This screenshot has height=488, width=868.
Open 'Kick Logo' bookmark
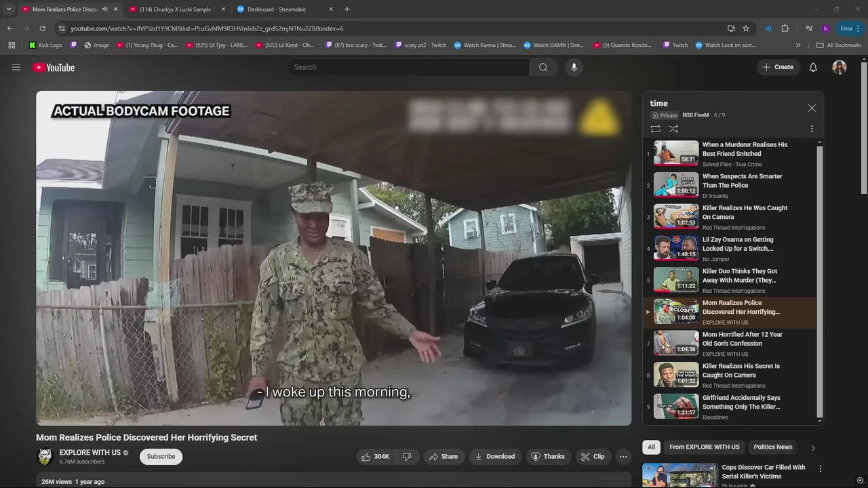click(45, 45)
